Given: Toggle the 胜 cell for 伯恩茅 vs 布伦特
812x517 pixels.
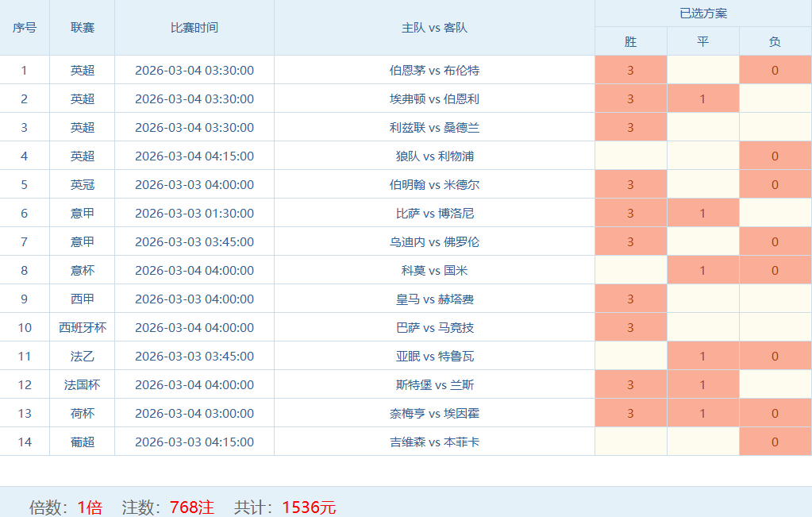Looking at the screenshot, I should pyautogui.click(x=630, y=70).
